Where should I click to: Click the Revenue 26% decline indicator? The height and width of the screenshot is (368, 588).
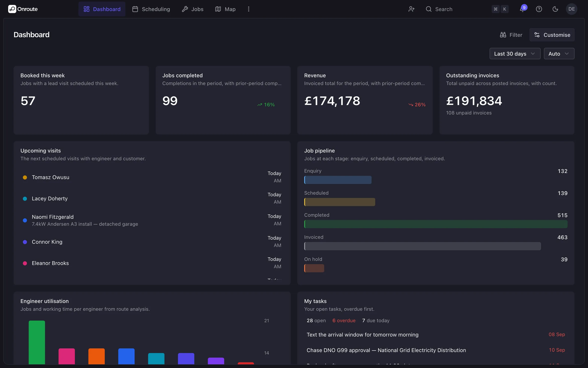click(x=417, y=105)
